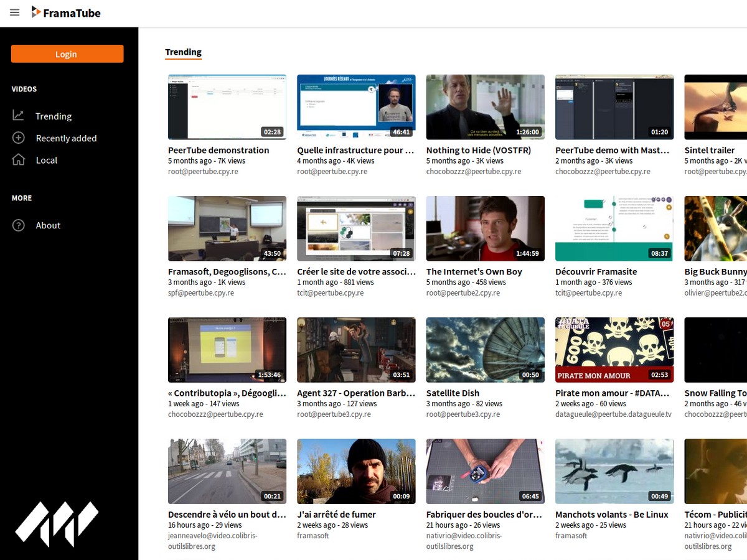Select Local videos in the sidebar

coord(47,160)
